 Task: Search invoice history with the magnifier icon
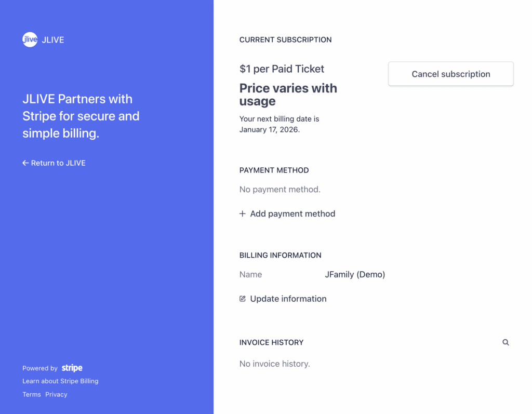506,342
